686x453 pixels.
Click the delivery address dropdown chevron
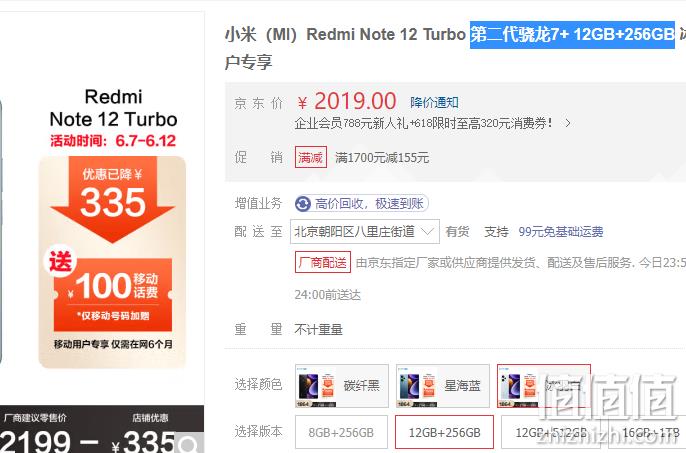[428, 232]
